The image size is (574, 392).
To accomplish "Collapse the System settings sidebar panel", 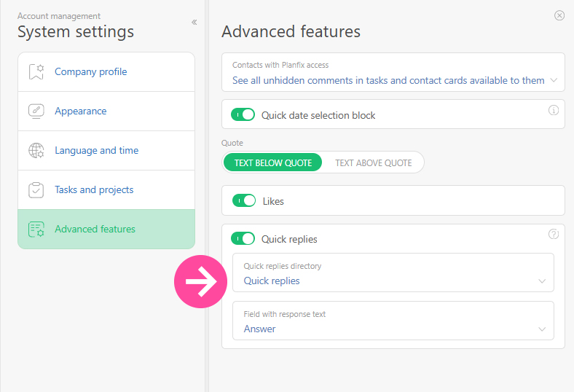I will pos(194,23).
